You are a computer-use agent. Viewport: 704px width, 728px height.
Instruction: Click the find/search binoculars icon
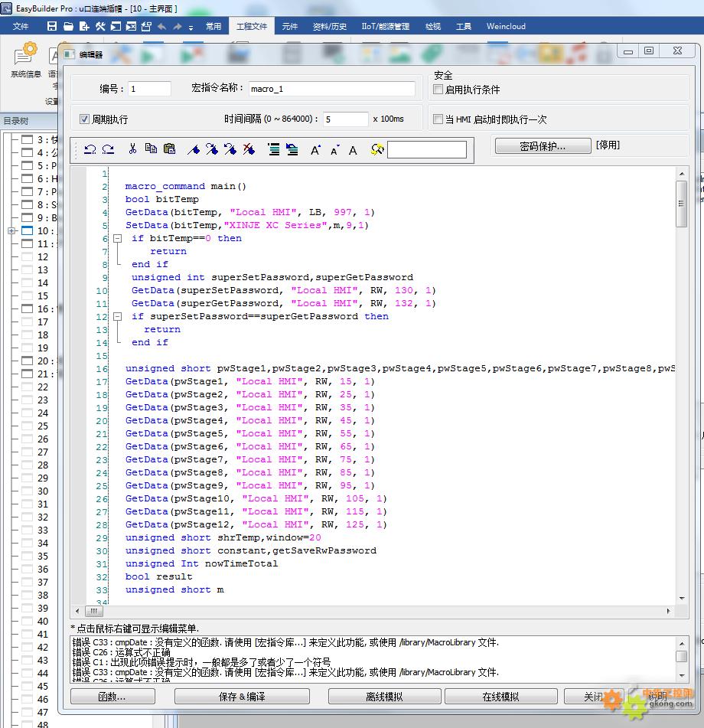click(x=377, y=149)
